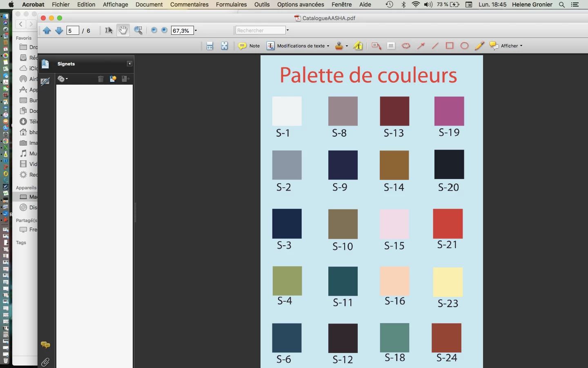
Task: Click the Palette de couleurs heading
Action: pyautogui.click(x=368, y=75)
